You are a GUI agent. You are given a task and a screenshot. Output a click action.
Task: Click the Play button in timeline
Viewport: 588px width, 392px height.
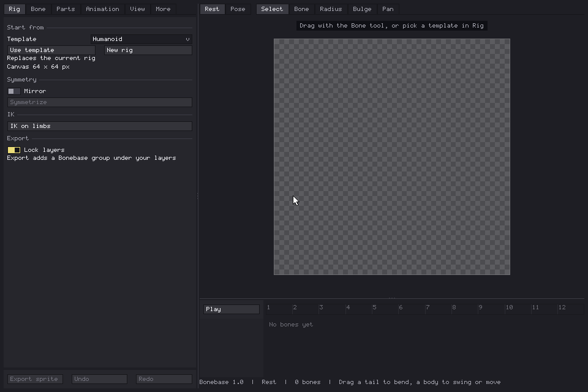click(x=232, y=309)
